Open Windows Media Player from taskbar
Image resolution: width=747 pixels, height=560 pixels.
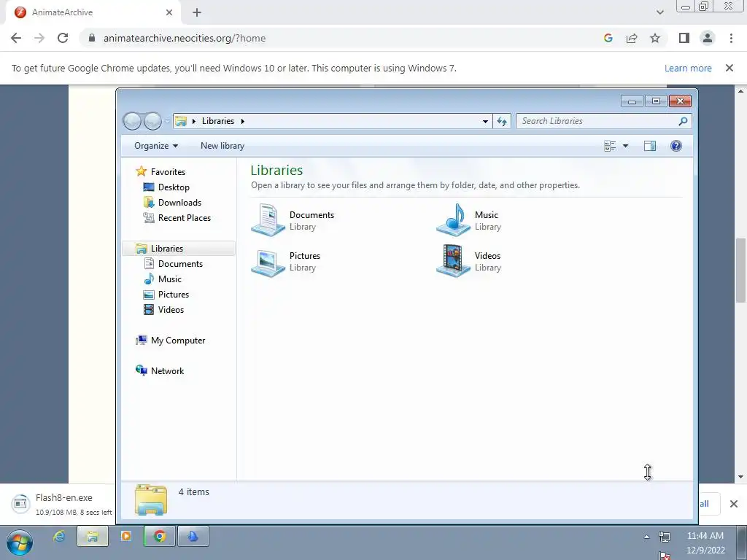tap(125, 537)
